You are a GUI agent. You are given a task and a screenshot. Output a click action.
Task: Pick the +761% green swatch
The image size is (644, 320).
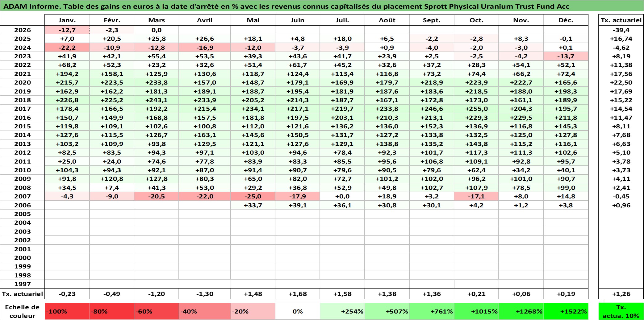(432, 311)
